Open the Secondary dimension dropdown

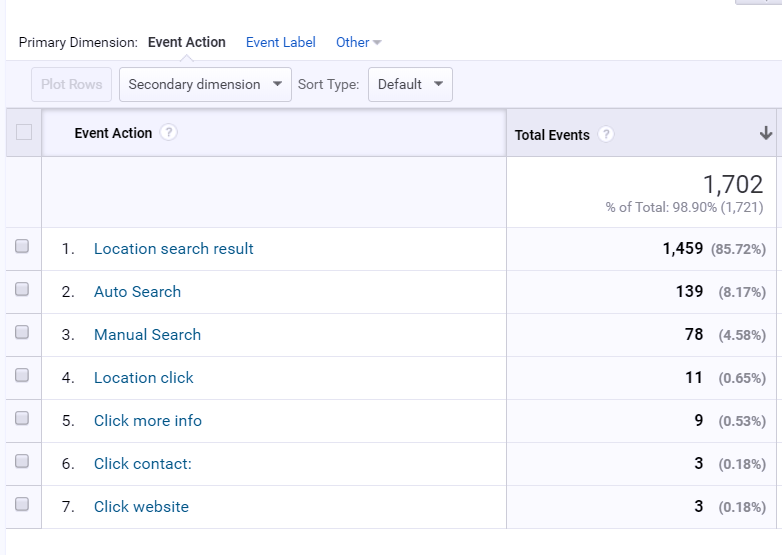205,84
